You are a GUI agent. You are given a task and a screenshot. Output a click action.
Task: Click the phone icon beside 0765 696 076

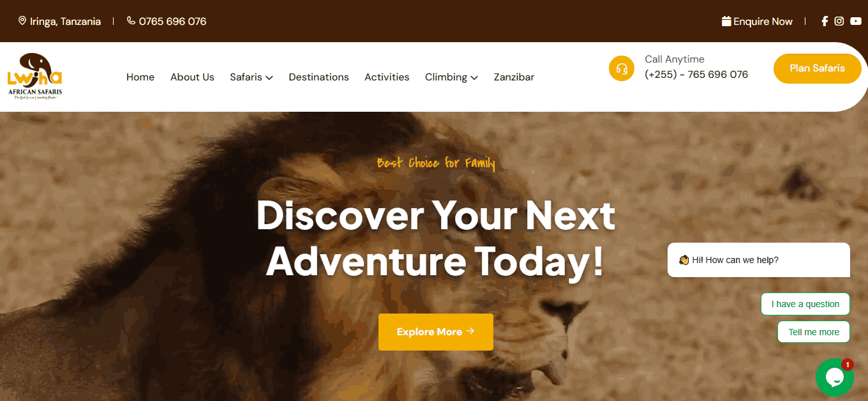[x=131, y=20]
